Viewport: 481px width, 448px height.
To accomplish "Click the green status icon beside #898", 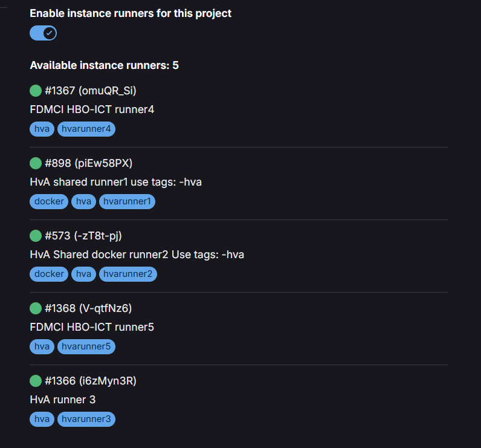I will (36, 163).
